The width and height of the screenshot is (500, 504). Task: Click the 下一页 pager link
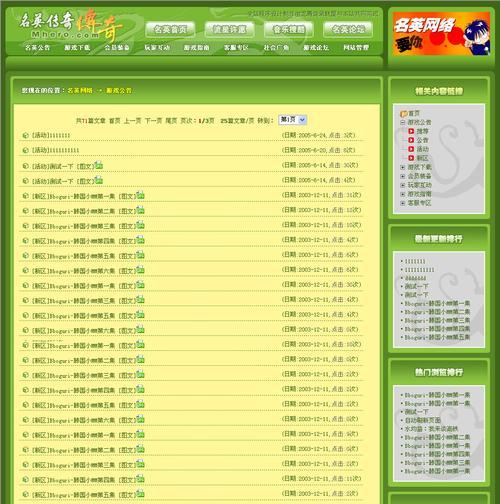click(x=153, y=121)
